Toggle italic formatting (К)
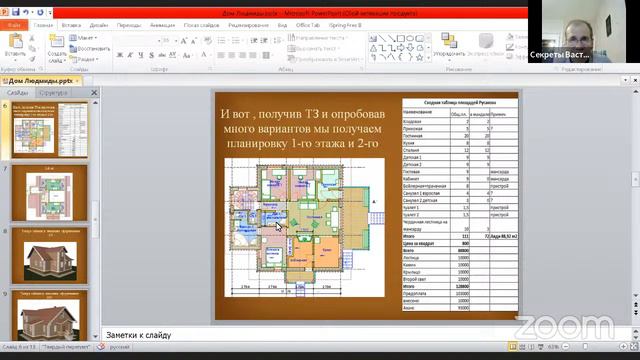640x360 pixels. coord(130,55)
